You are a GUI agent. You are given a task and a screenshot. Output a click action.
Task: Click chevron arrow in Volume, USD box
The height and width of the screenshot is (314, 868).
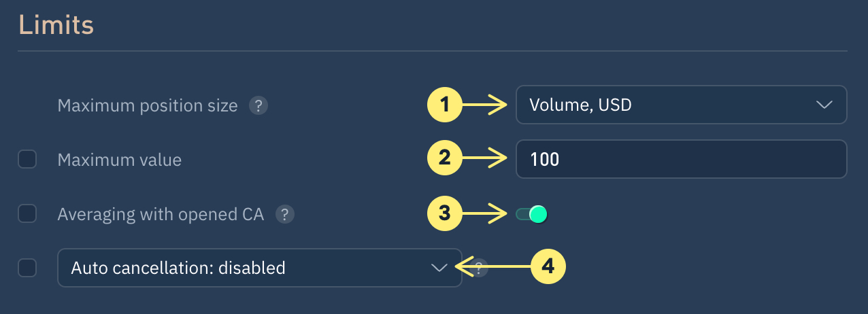pyautogui.click(x=823, y=105)
